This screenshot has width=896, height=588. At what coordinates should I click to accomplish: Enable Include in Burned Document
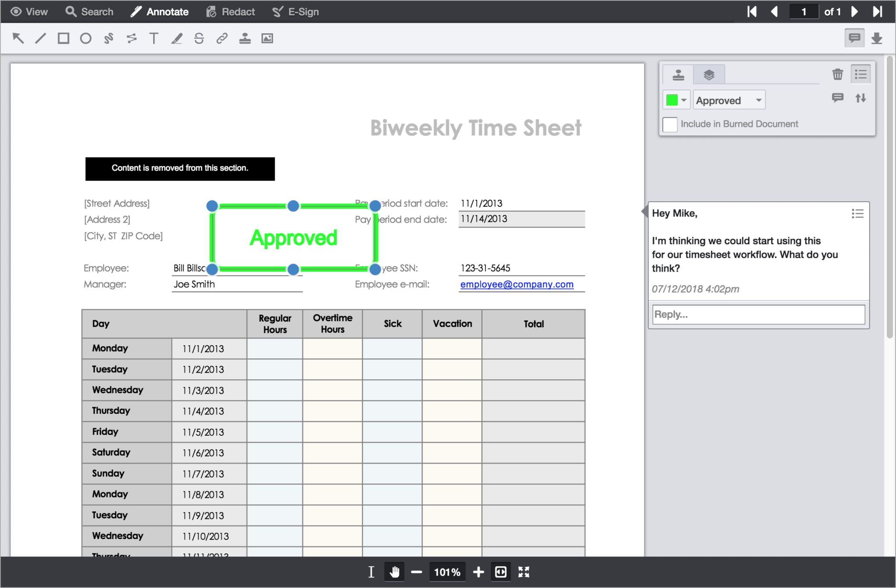670,124
